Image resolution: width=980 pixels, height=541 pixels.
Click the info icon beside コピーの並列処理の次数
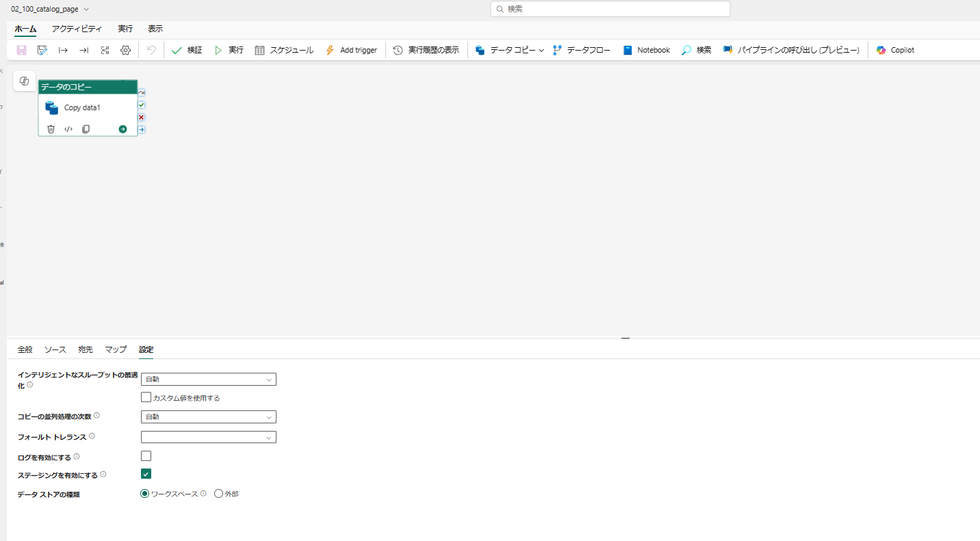[x=96, y=415]
